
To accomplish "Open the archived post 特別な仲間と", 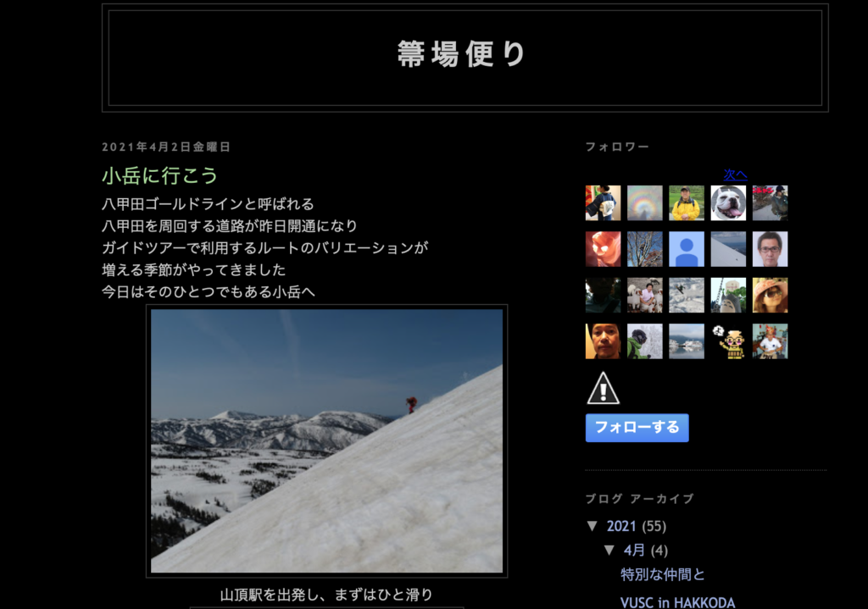I will (x=663, y=575).
